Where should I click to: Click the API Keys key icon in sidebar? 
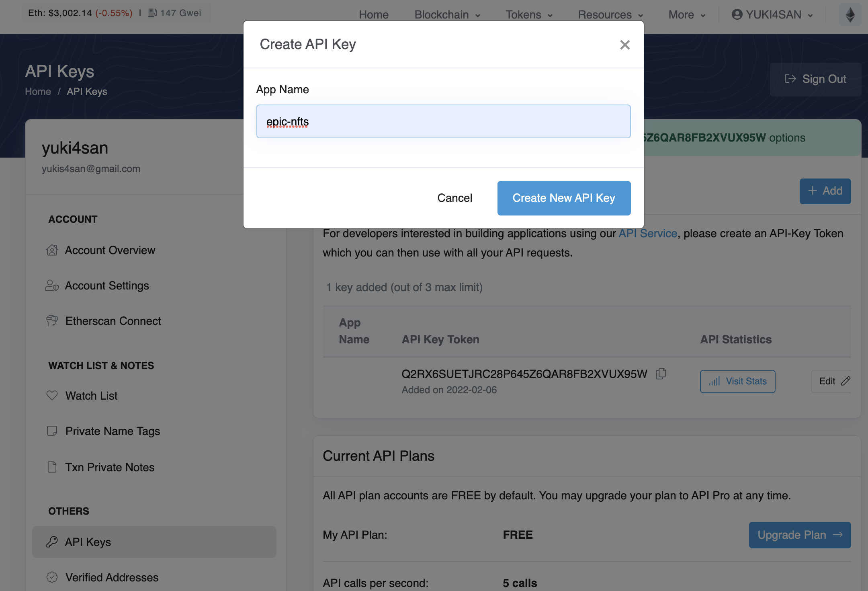tap(52, 542)
